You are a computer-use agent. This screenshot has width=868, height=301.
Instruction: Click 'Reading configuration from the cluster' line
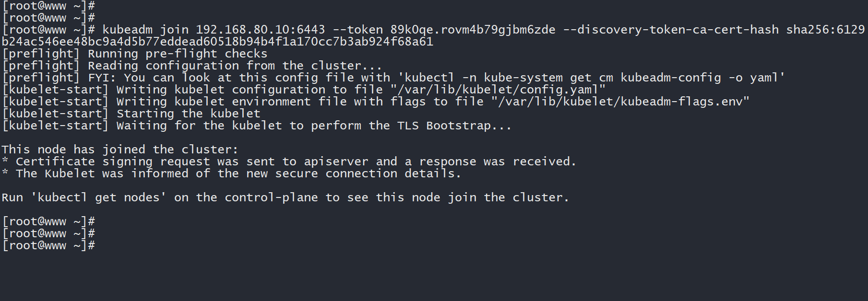pos(235,66)
